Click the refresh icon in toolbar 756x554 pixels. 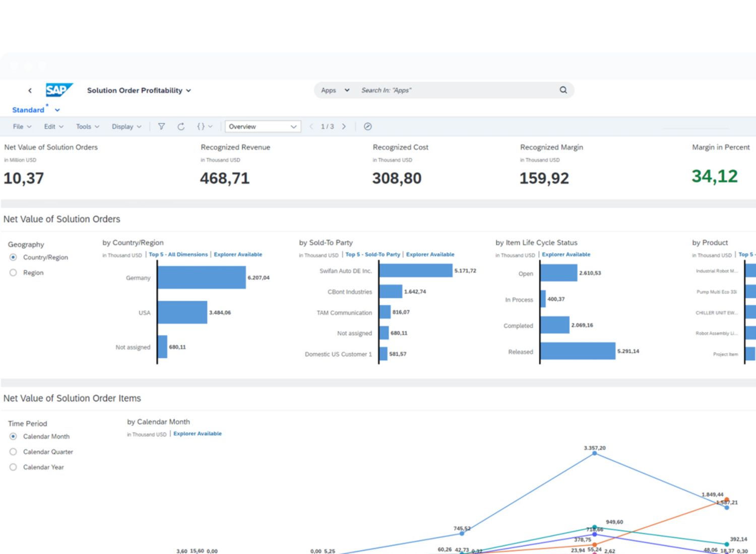[x=181, y=126]
